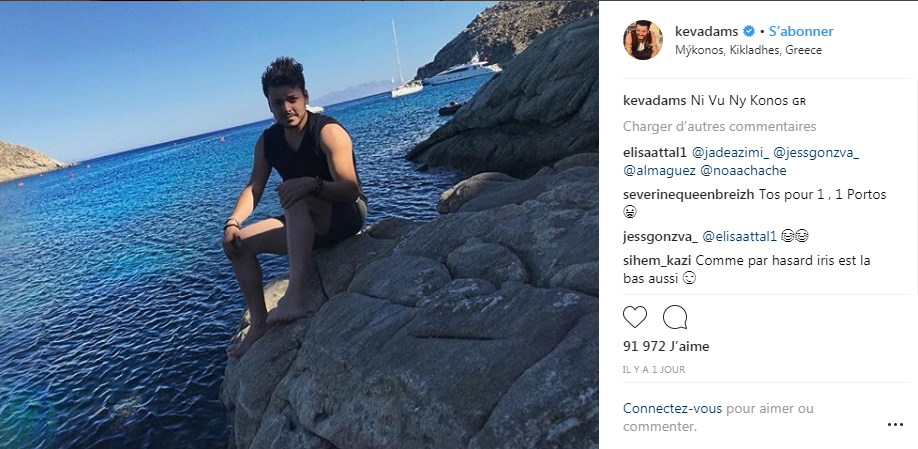Open Mýkonos, Kikladhes, Greece location

click(748, 50)
